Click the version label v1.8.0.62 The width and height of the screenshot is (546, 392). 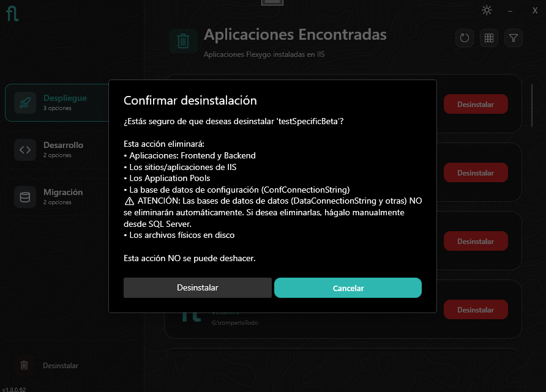tap(14, 390)
